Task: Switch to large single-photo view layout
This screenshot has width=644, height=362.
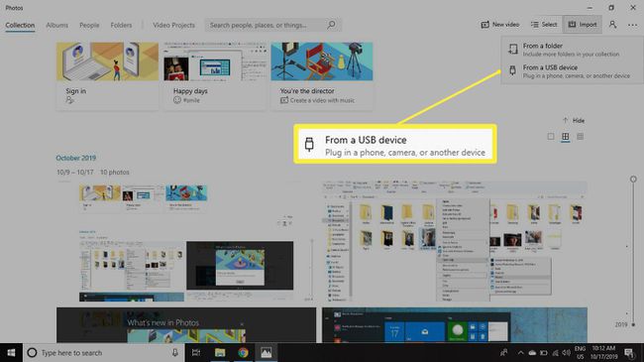Action: (551, 137)
